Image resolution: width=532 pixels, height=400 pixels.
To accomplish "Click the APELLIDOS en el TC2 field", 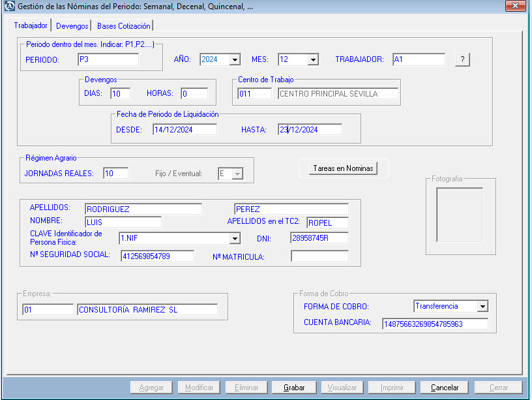I will [327, 223].
